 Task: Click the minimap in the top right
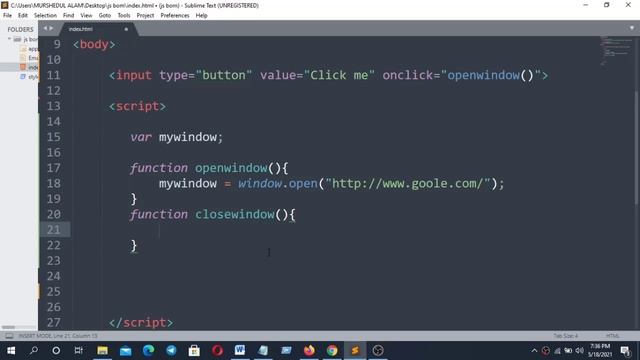[x=616, y=51]
